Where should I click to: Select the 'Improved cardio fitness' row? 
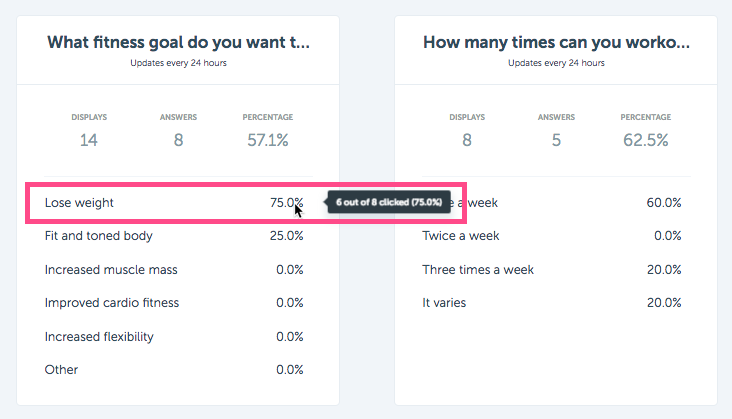[x=174, y=303]
